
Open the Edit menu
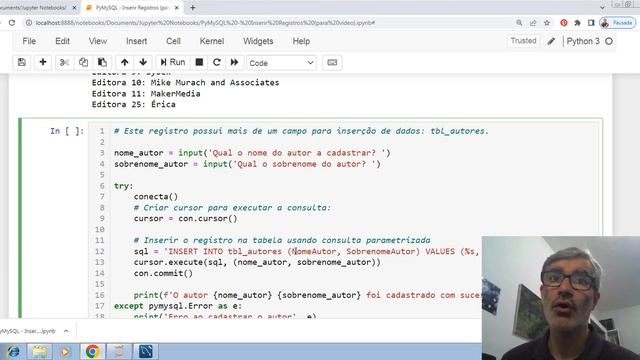click(x=62, y=41)
